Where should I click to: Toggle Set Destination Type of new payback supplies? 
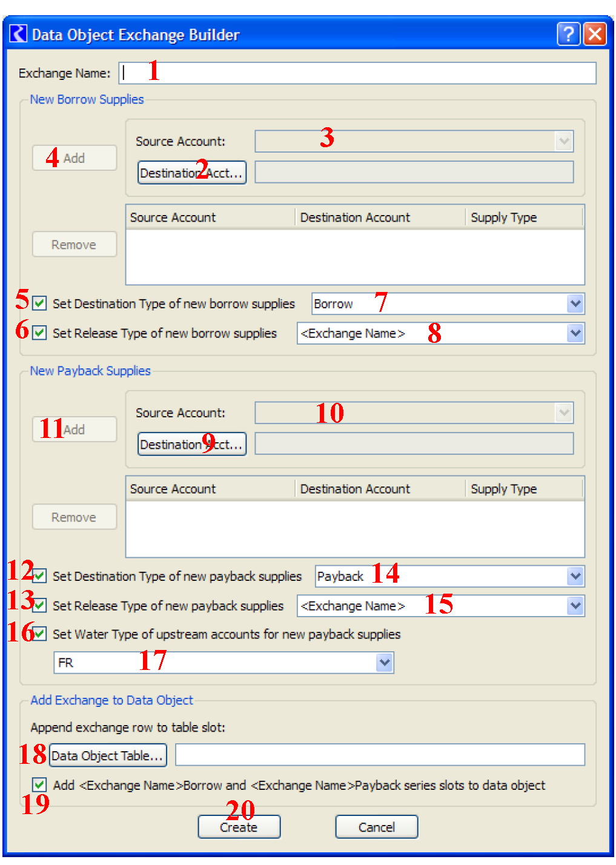pyautogui.click(x=40, y=575)
